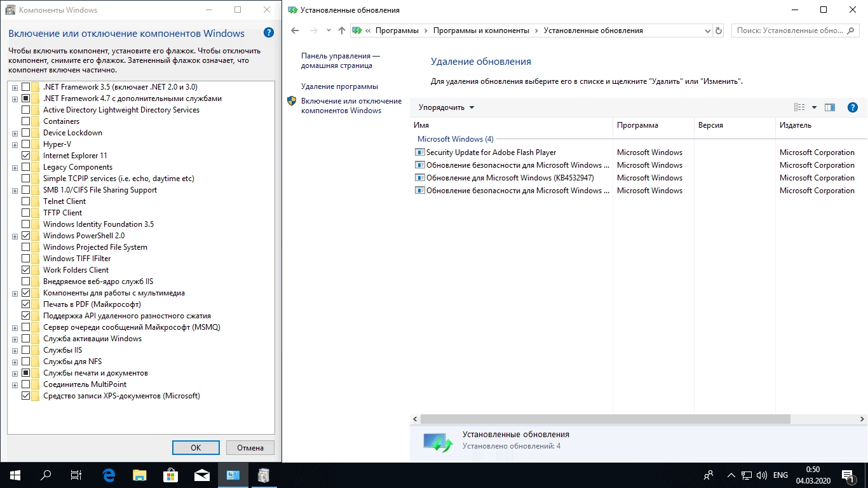Enable SMB 1.0/CIFS File Sharing Support

point(26,190)
